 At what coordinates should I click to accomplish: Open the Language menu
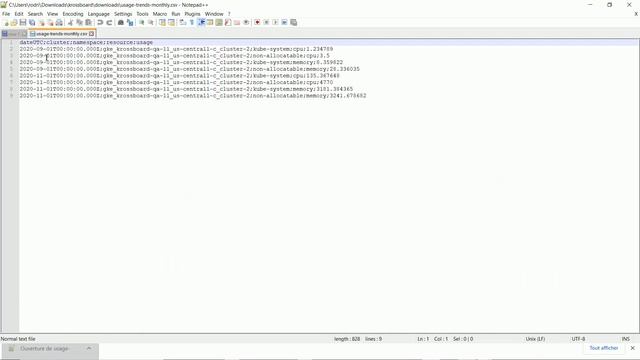98,14
